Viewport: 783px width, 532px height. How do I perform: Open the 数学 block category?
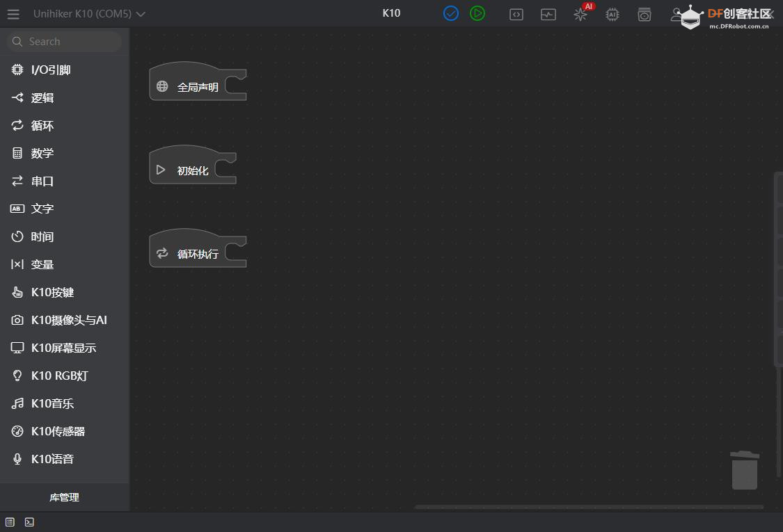(x=65, y=153)
